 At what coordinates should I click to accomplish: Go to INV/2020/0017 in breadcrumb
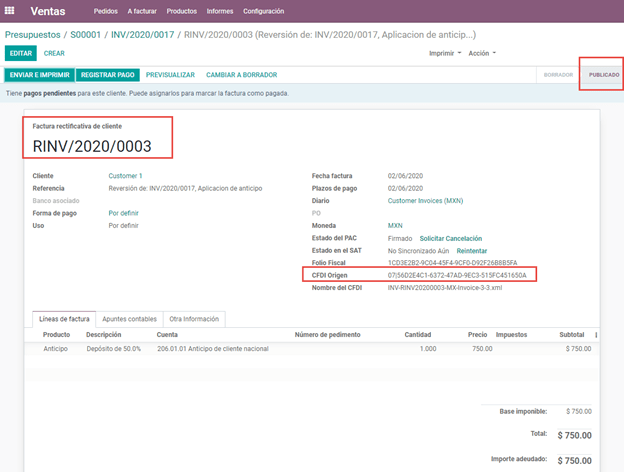[143, 34]
